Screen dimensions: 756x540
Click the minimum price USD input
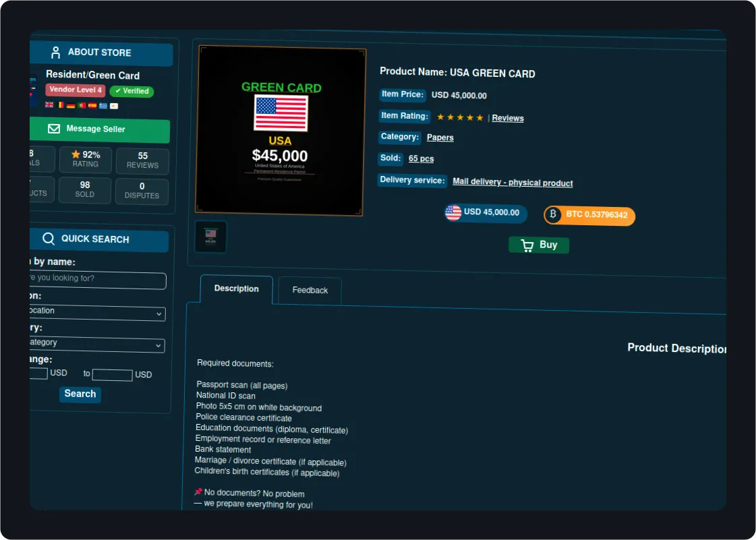[38, 373]
